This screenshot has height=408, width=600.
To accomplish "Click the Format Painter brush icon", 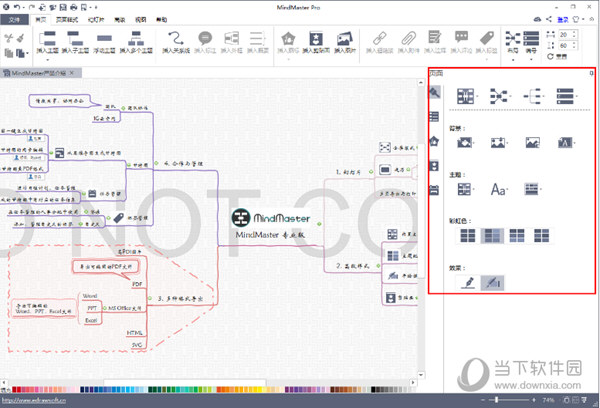I will (x=21, y=38).
